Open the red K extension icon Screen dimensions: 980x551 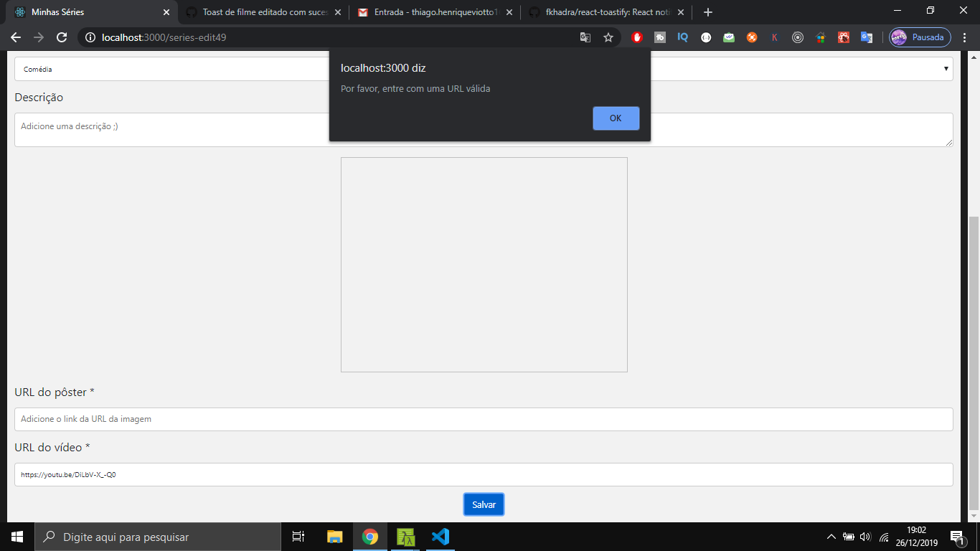click(775, 37)
